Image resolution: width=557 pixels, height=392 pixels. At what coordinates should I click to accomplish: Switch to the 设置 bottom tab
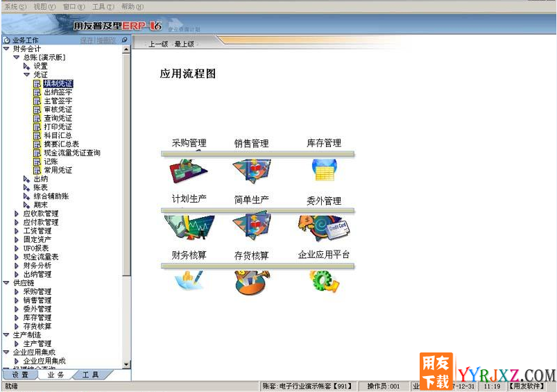click(20, 375)
